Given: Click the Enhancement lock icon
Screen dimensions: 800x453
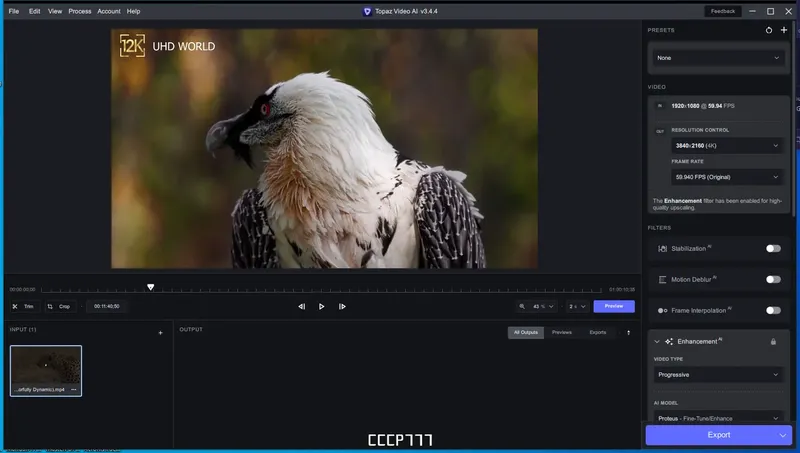Looking at the screenshot, I should 773,341.
